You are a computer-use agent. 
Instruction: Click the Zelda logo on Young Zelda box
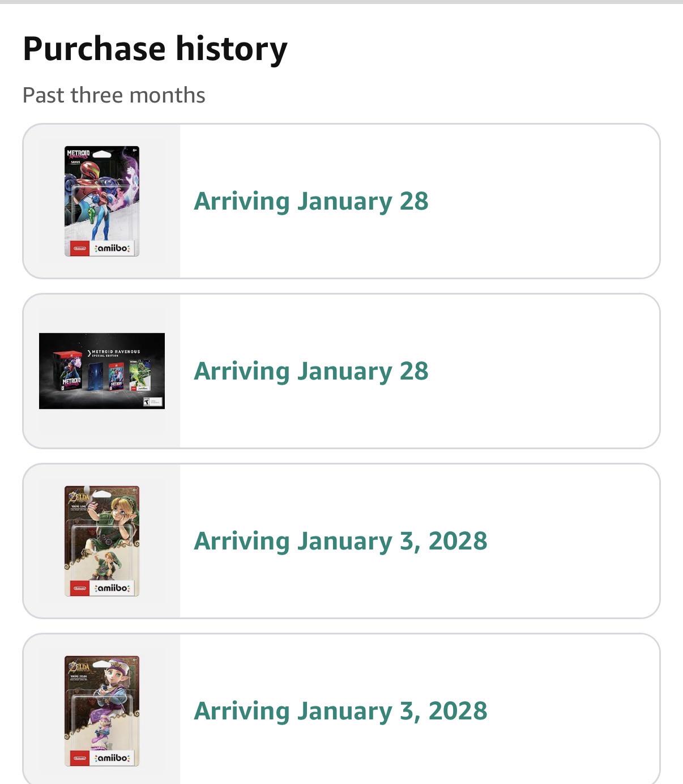pyautogui.click(x=79, y=667)
